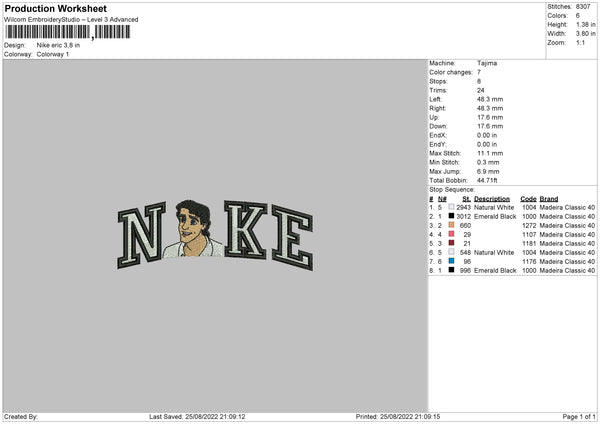Click the Stops value 8
The width and height of the screenshot is (600, 424).
[479, 81]
